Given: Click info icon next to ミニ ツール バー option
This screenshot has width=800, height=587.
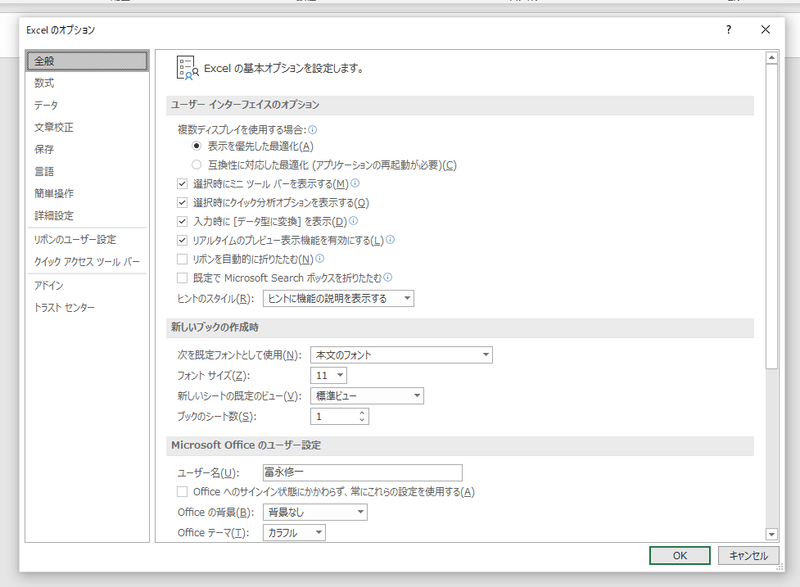Looking at the screenshot, I should point(355,183).
